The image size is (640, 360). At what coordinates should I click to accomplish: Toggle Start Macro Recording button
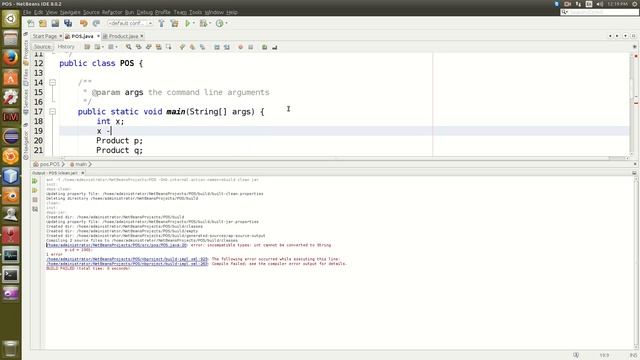[240, 47]
